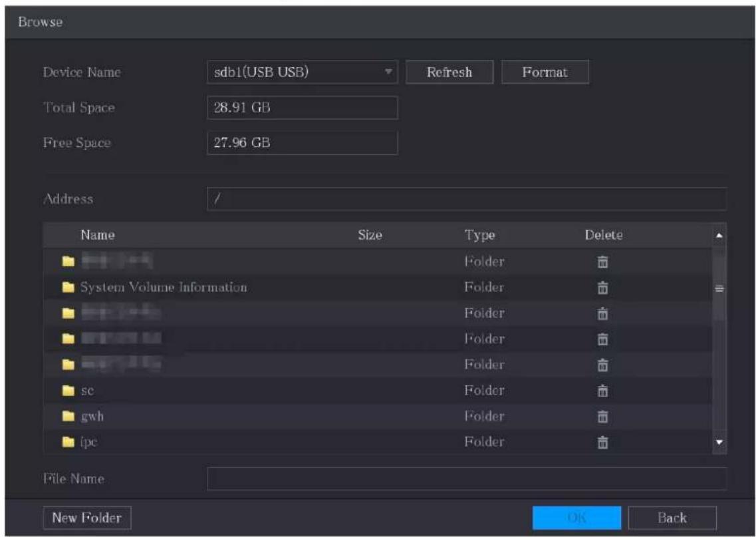This screenshot has width=756, height=537.
Task: Remove the ipc folder via trash icon
Action: pyautogui.click(x=602, y=442)
